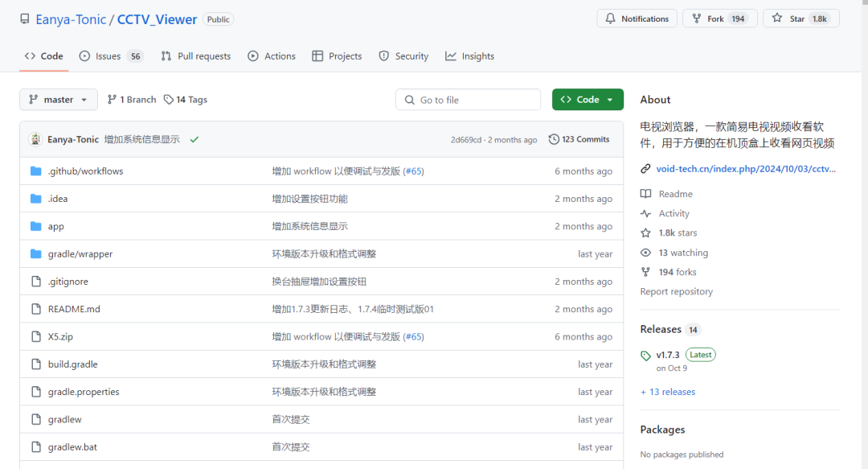The width and height of the screenshot is (868, 469).
Task: Open the Insights tab
Action: pyautogui.click(x=470, y=56)
